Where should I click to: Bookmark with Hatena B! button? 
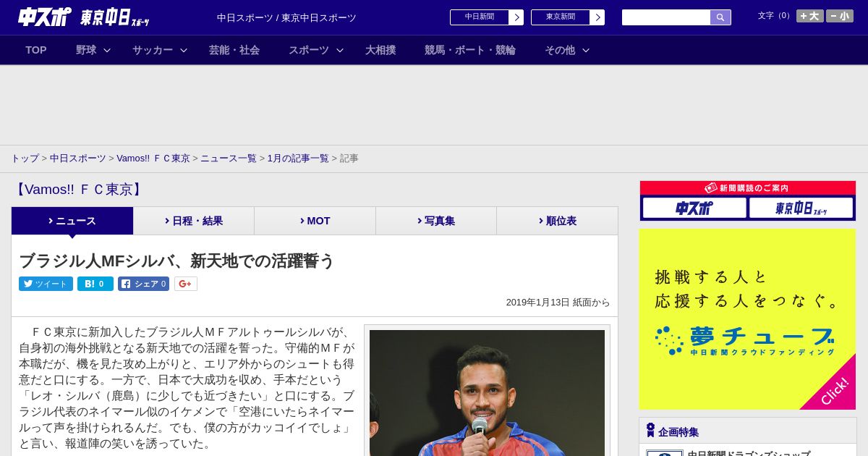click(x=95, y=284)
